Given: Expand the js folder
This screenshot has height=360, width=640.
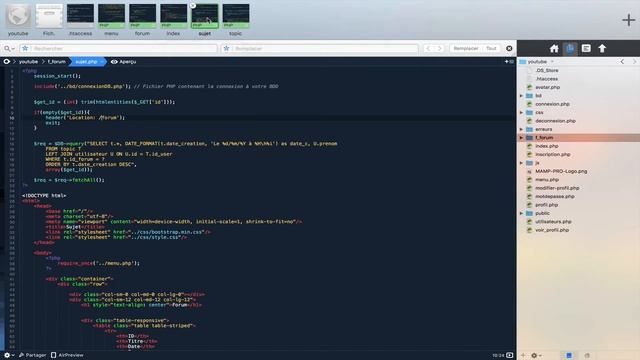Looking at the screenshot, I should 521,163.
